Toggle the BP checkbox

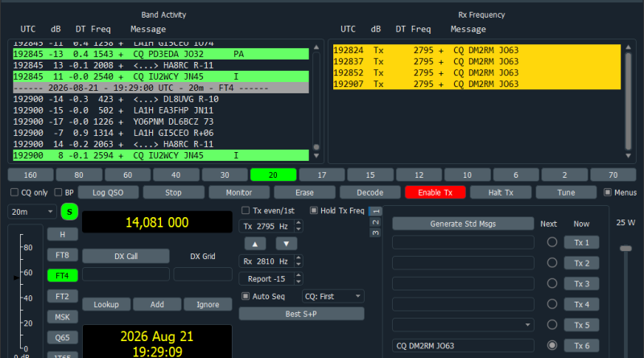(x=58, y=192)
